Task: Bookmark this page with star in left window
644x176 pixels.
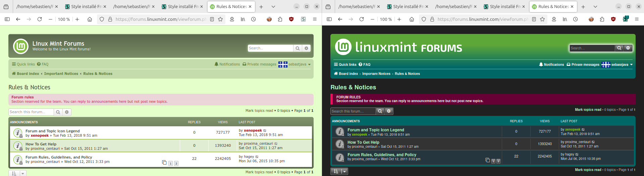Action: [220, 19]
